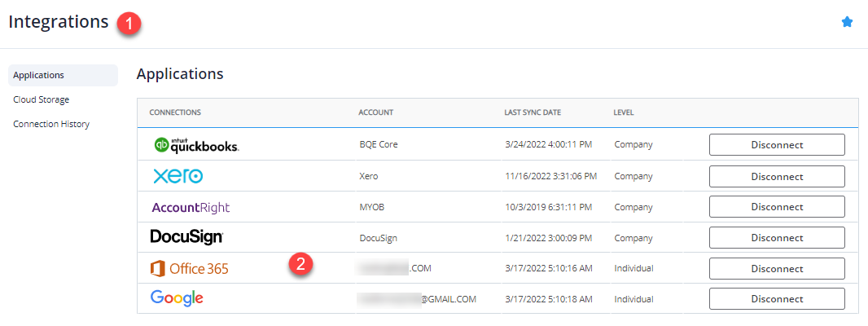Open the Cloud Storage section
Image resolution: width=868 pixels, height=326 pixels.
pyautogui.click(x=41, y=99)
